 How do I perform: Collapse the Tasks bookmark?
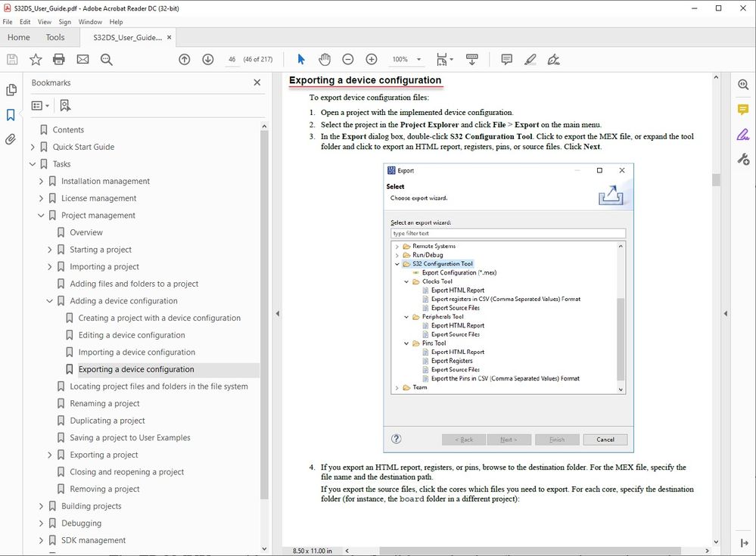33,164
